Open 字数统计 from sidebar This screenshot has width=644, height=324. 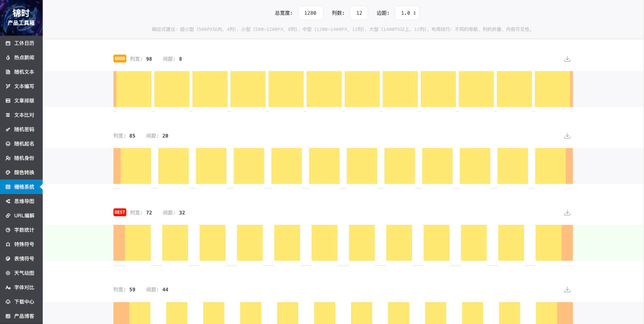point(21,230)
